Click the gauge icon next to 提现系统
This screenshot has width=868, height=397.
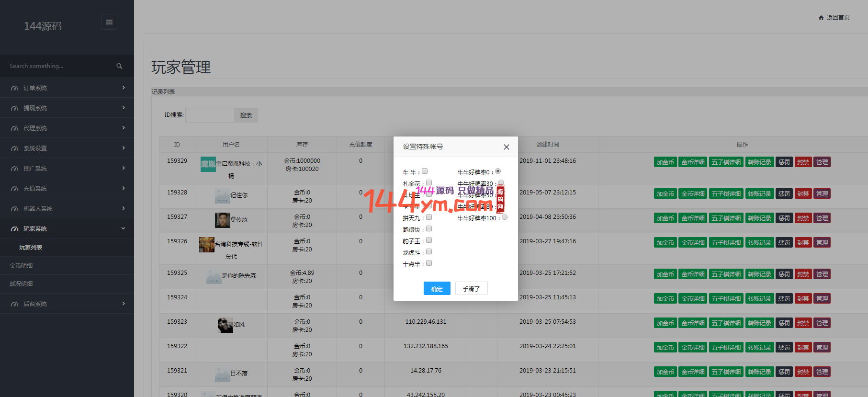coord(15,108)
